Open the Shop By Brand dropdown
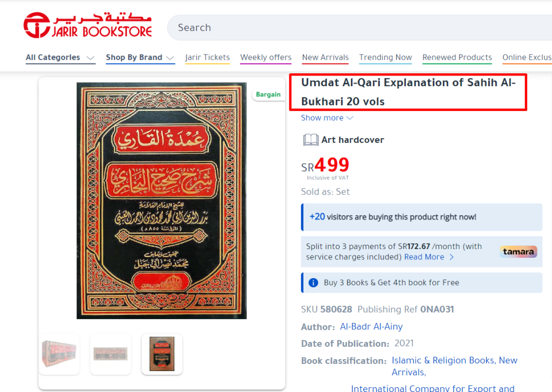Viewport: 552px width, 392px height. tap(140, 57)
